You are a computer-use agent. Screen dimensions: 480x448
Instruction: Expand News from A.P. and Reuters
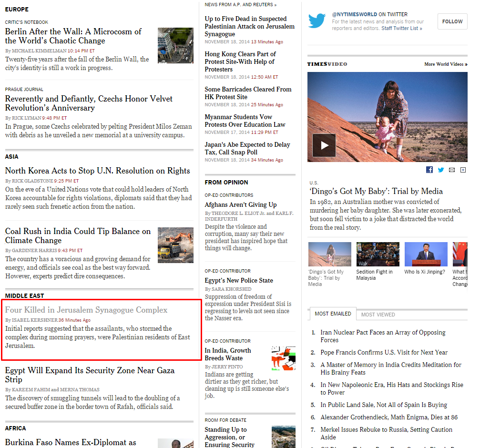(240, 5)
